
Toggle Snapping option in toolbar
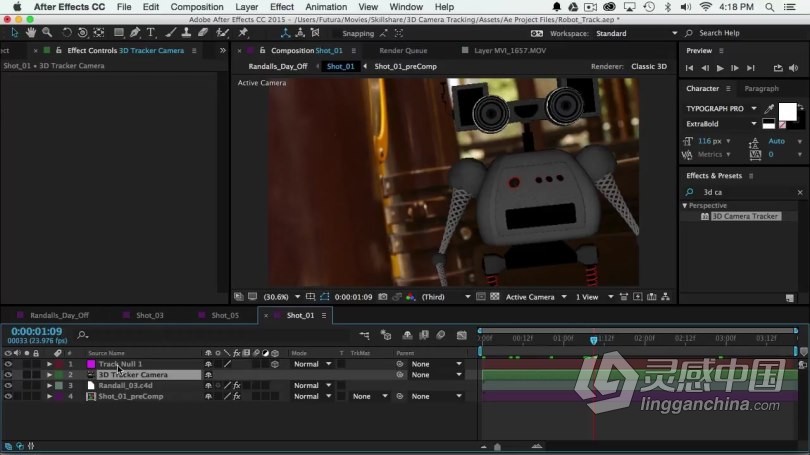[358, 34]
